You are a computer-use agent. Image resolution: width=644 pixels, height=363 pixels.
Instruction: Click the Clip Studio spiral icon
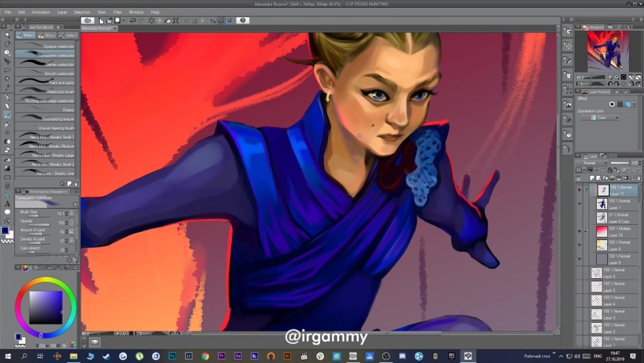point(87,20)
